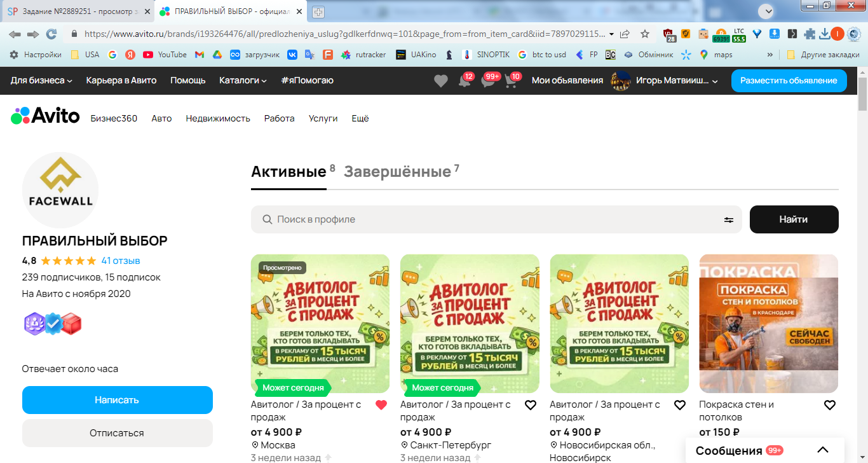The image size is (868, 463).
Task: Open the Помощь link
Action: tap(188, 81)
